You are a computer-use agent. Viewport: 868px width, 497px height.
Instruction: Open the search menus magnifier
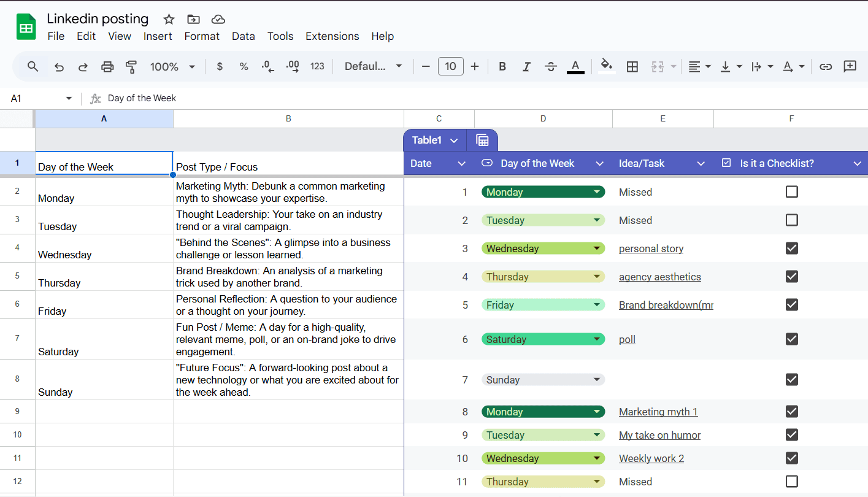point(33,66)
